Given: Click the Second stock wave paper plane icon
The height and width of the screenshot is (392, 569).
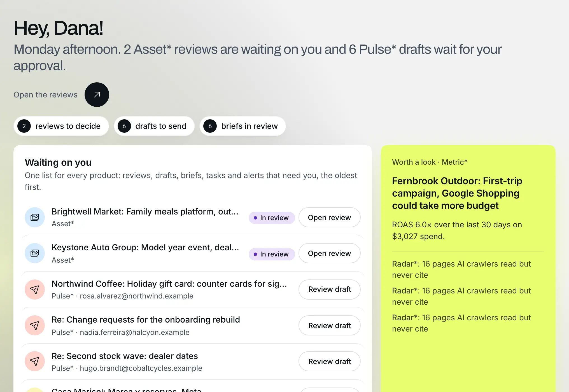Looking at the screenshot, I should click(x=35, y=361).
